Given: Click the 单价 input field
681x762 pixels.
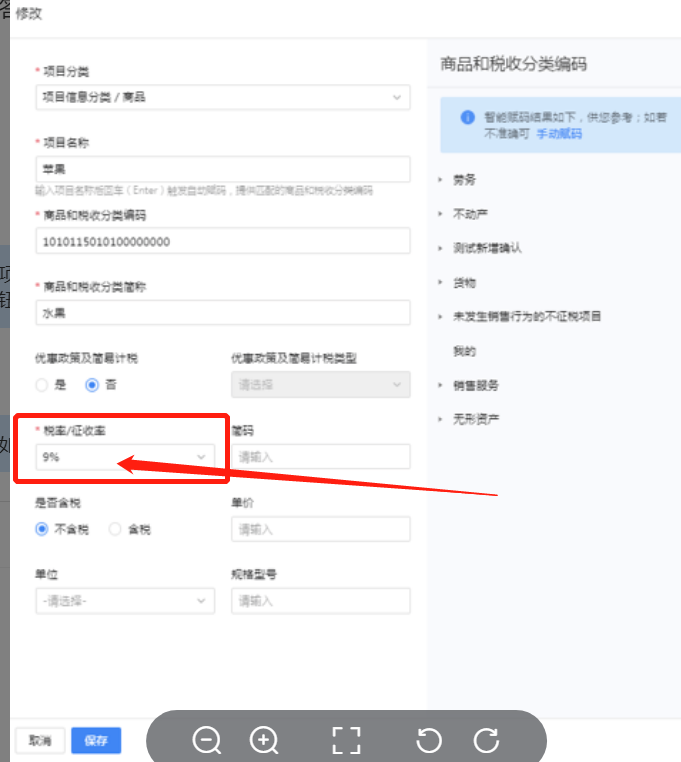Looking at the screenshot, I should point(320,529).
